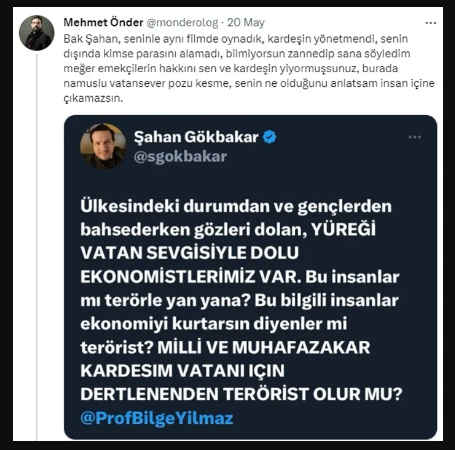Click the MİLLİ VE MUHAFAZAKAR phrase
Screen dimensions: 455x450
coord(264,347)
